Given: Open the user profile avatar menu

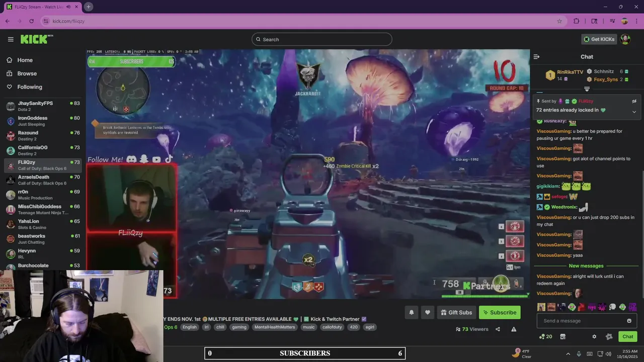Looking at the screenshot, I should tap(625, 39).
